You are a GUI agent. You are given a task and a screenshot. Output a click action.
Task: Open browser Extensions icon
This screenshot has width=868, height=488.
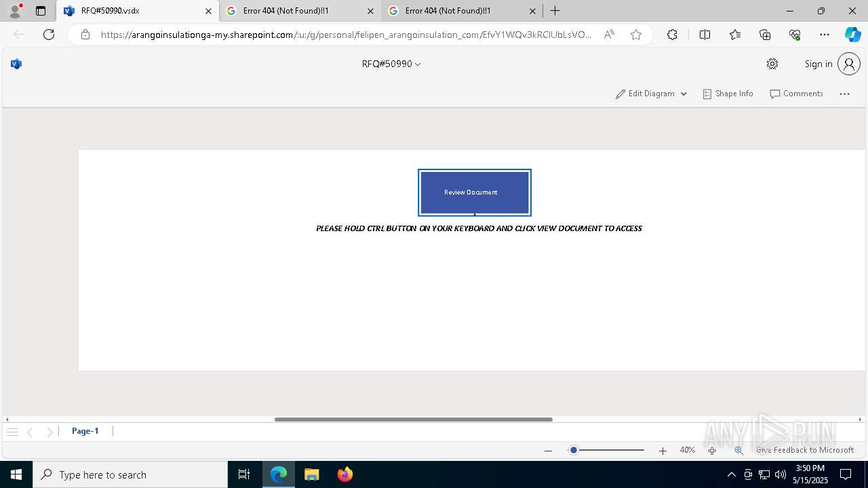[672, 35]
